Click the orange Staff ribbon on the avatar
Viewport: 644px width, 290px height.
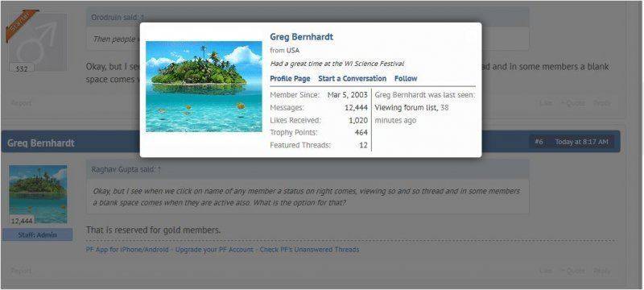tap(22, 25)
